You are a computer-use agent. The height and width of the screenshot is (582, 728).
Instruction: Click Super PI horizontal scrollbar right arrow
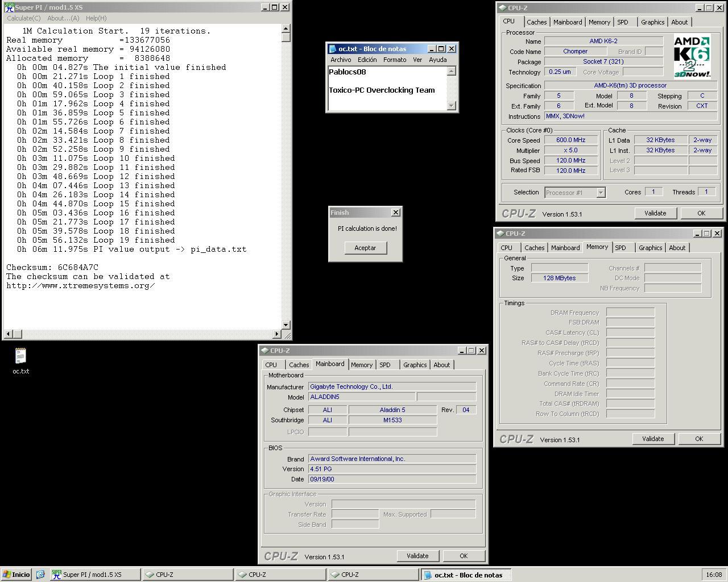coord(277,334)
